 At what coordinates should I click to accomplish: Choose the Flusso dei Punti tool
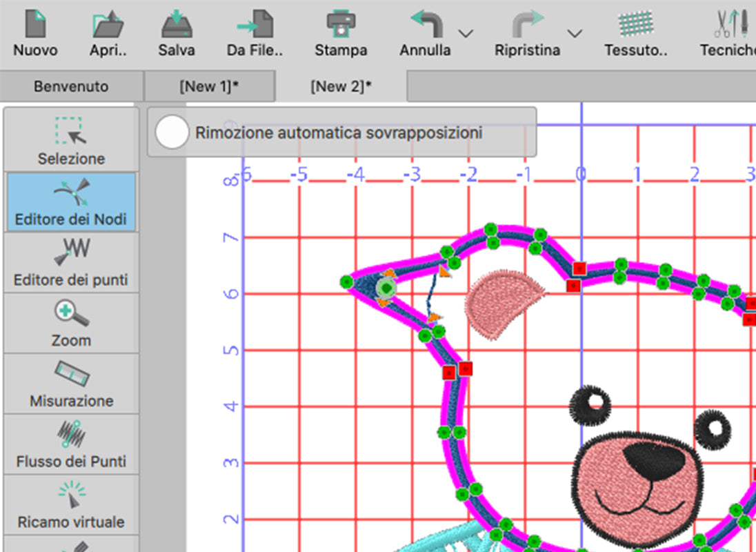71,444
